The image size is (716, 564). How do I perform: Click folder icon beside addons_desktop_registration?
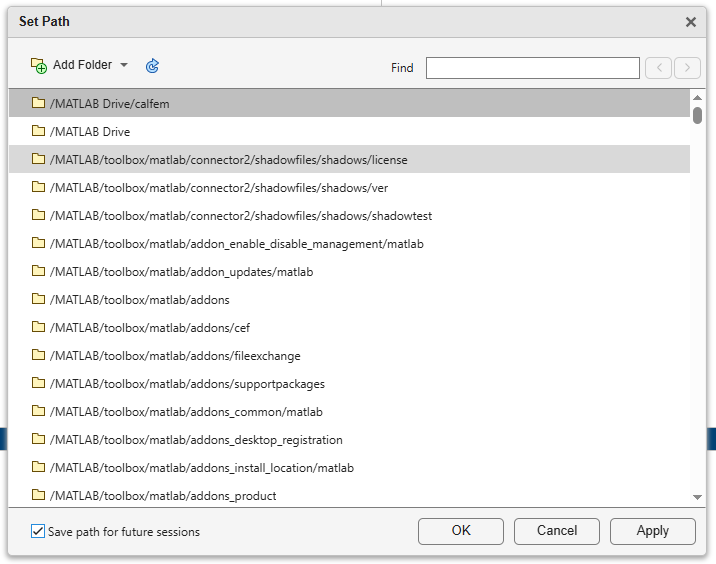38,438
